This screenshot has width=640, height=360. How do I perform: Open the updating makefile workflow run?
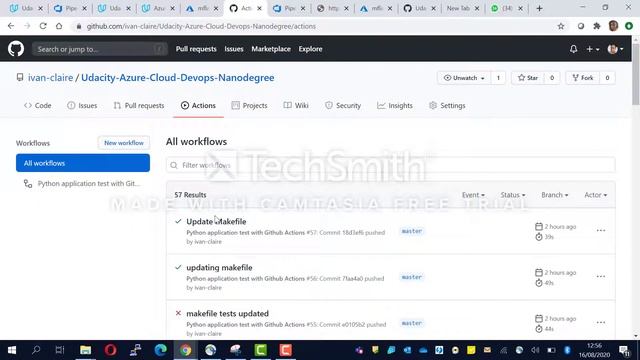point(219,267)
